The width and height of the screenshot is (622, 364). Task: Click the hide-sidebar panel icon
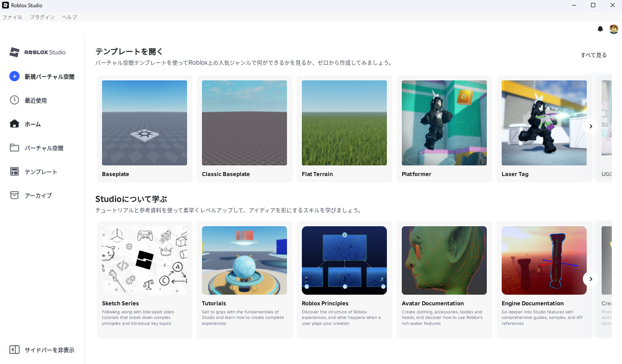(x=14, y=350)
